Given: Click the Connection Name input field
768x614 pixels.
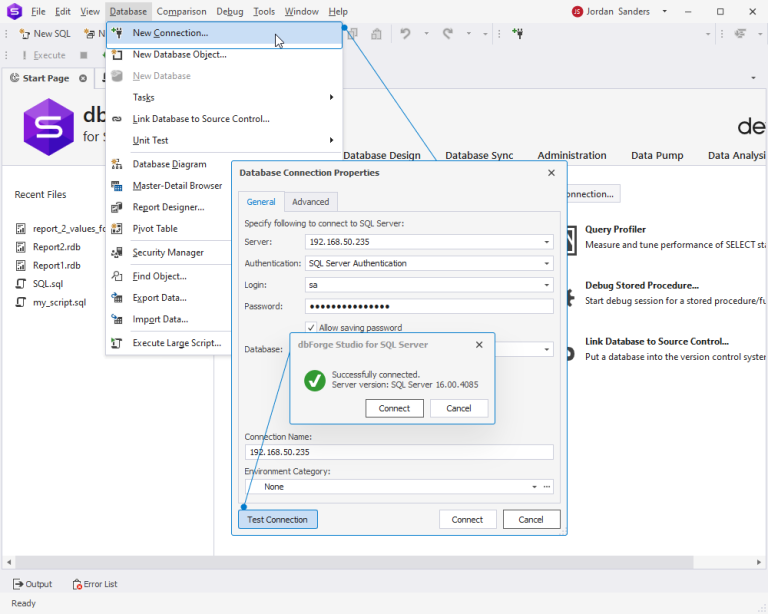Looking at the screenshot, I should pyautogui.click(x=399, y=452).
